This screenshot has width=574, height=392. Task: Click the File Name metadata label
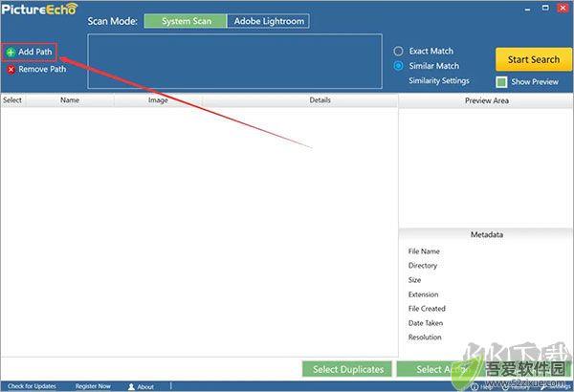(x=424, y=251)
